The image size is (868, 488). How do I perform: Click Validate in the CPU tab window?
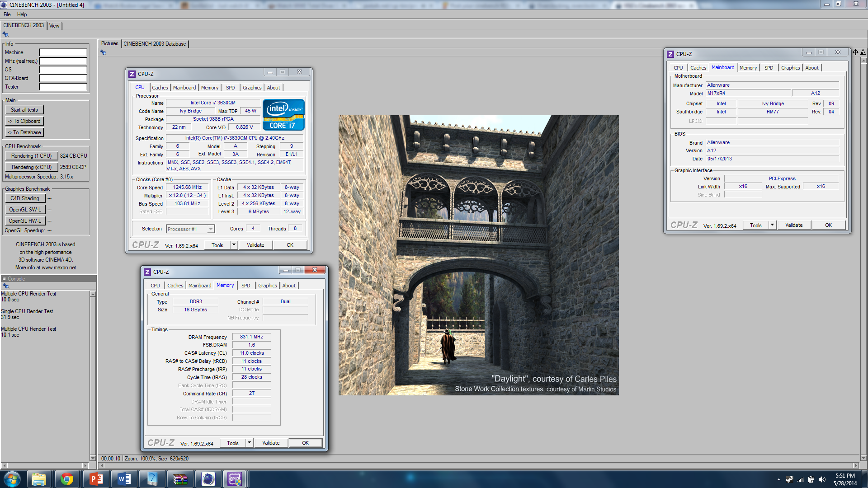(255, 245)
